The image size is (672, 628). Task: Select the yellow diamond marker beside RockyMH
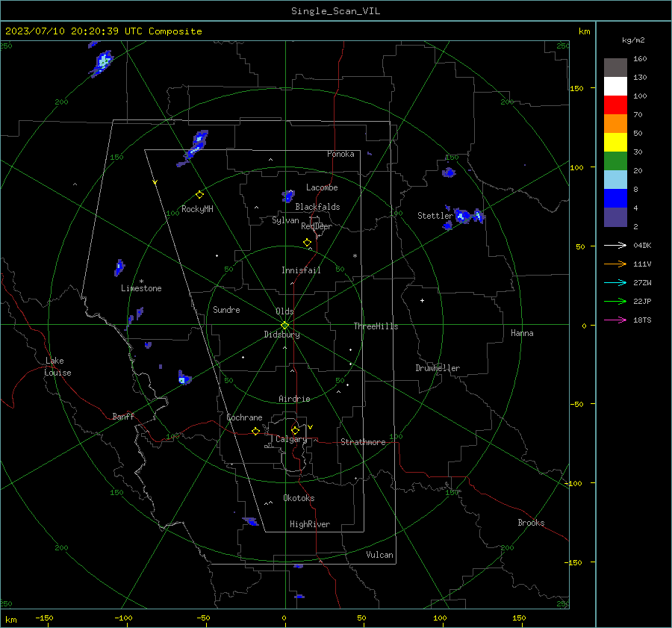(199, 195)
